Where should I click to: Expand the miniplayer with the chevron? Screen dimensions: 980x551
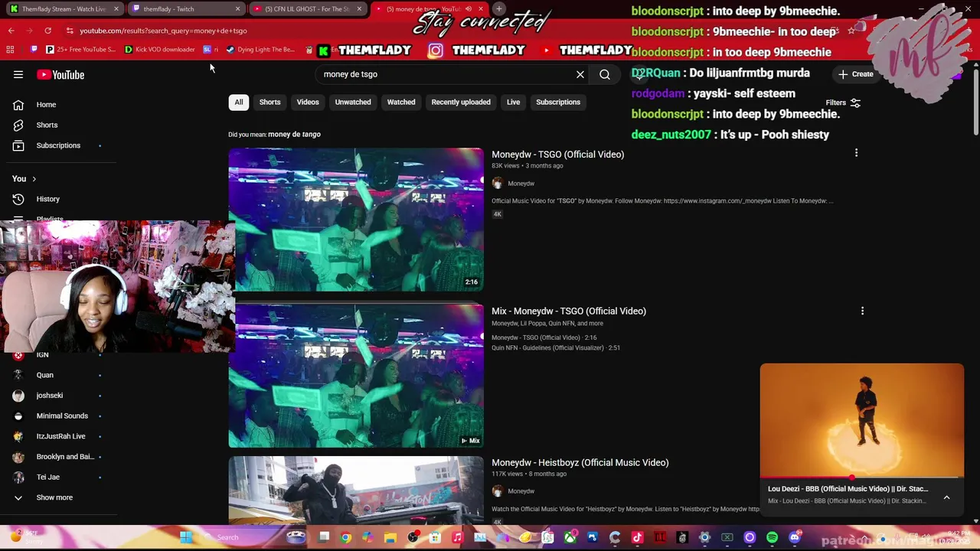[946, 497]
